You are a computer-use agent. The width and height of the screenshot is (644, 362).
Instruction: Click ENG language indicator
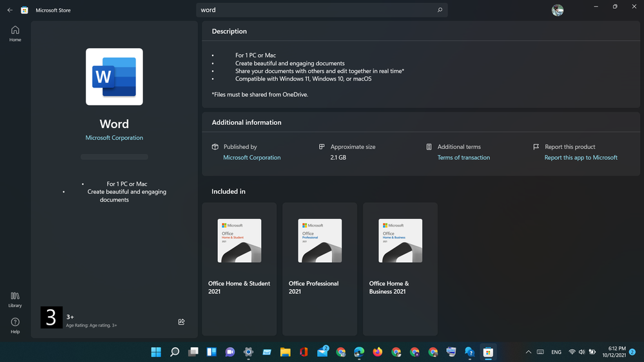tap(556, 352)
